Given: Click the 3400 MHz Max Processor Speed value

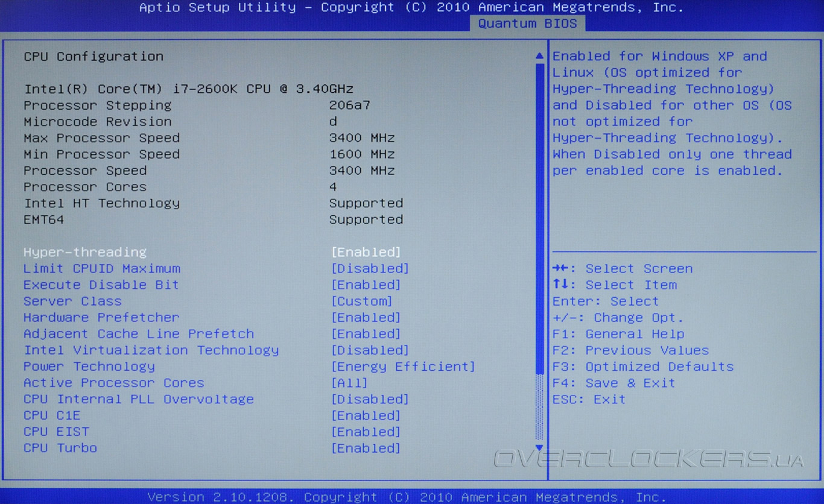Looking at the screenshot, I should [x=362, y=137].
